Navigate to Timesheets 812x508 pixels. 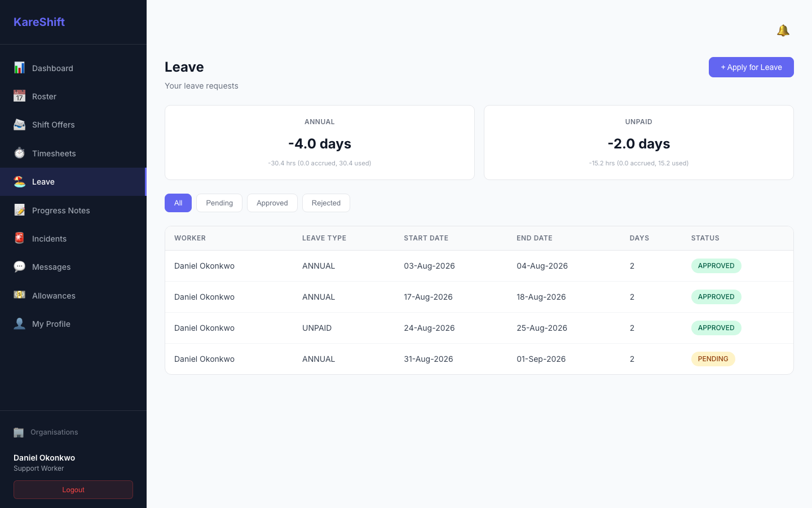click(x=73, y=153)
